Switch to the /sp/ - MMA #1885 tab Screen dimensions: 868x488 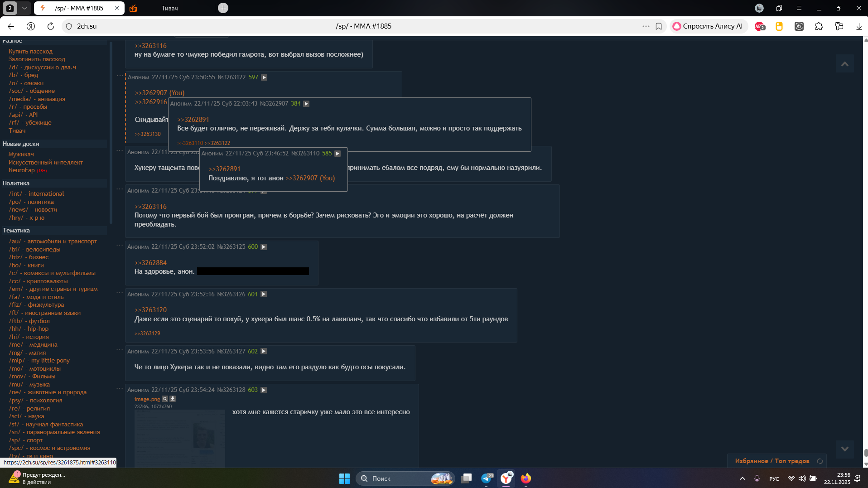[78, 8]
